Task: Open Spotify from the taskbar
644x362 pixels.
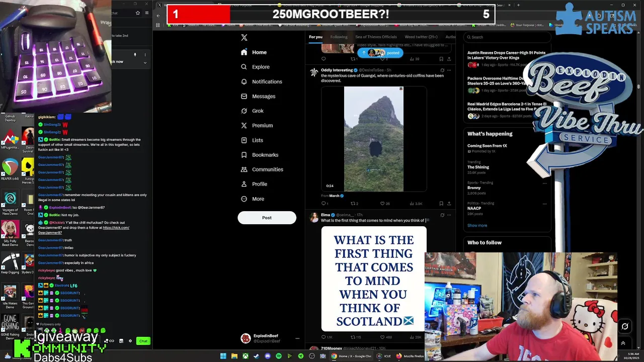Action: pos(278,356)
